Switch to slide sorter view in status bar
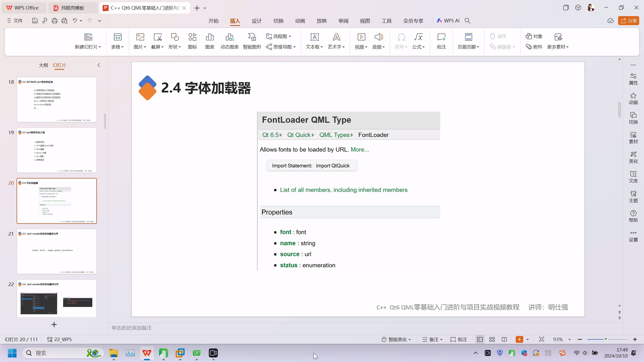 [x=492, y=339]
